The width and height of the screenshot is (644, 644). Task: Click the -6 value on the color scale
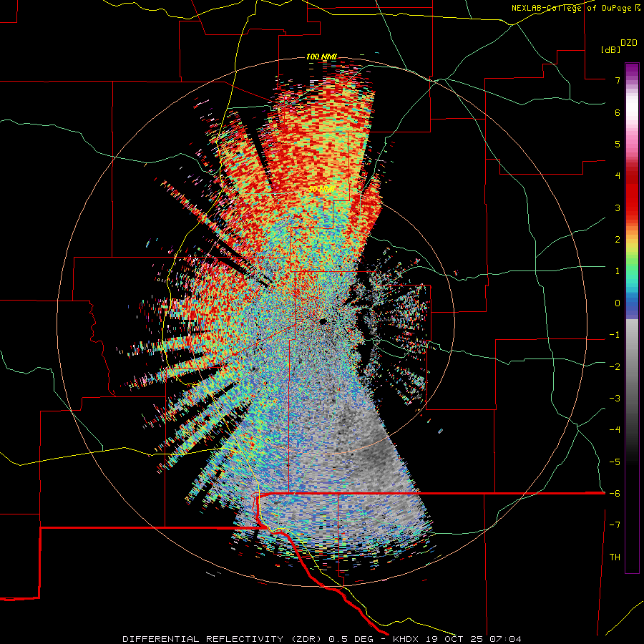pyautogui.click(x=615, y=494)
